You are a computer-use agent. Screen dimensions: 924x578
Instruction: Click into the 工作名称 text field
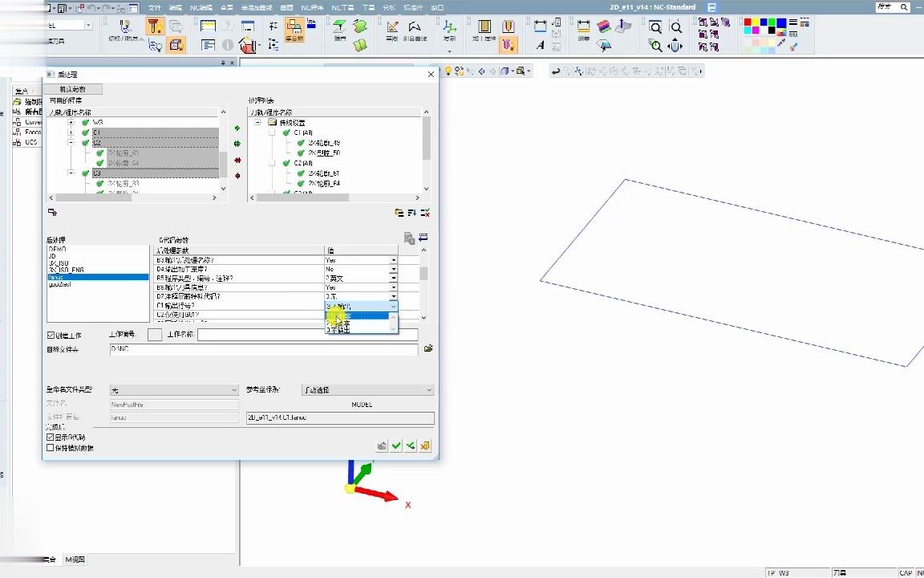coord(307,335)
